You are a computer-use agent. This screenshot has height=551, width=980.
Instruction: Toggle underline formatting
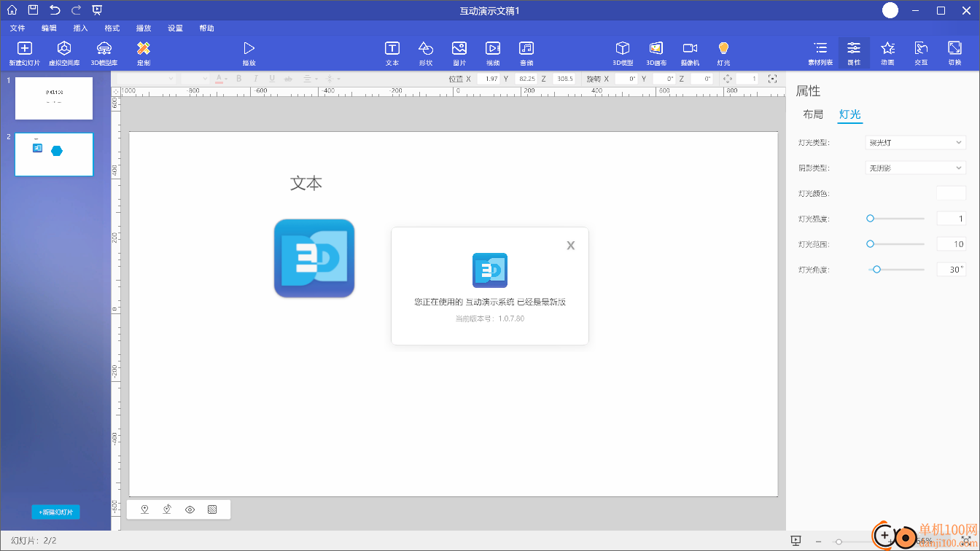tap(272, 79)
